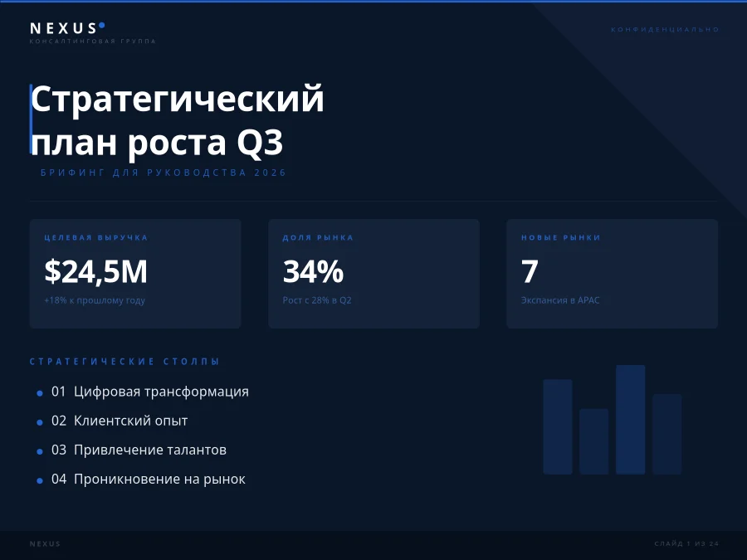Screen dimensions: 747x560
Task: Click the 'Брифинг для руководства 2026' subtitle
Action: coord(164,173)
